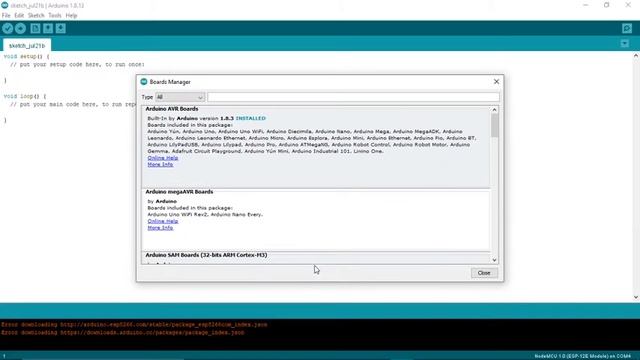640x360 pixels.
Task: Open the Sketch menu
Action: coord(36,16)
